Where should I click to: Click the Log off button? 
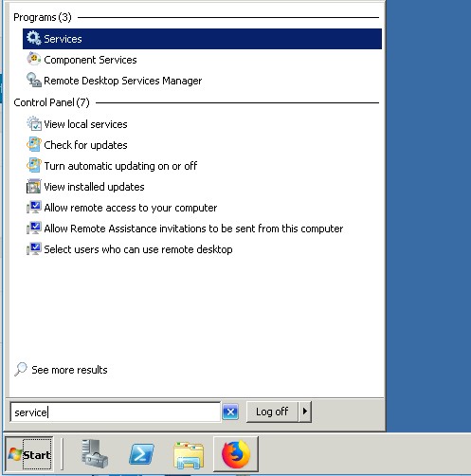[x=272, y=412]
